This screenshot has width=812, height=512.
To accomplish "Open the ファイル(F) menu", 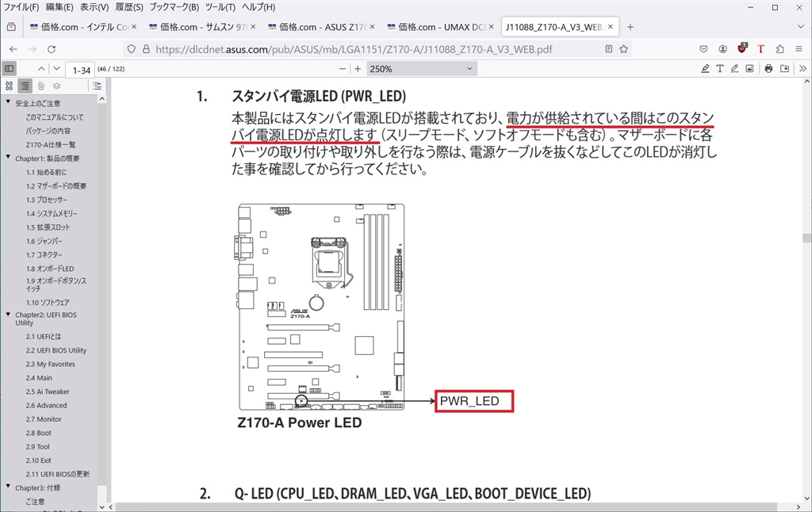I will click(21, 7).
